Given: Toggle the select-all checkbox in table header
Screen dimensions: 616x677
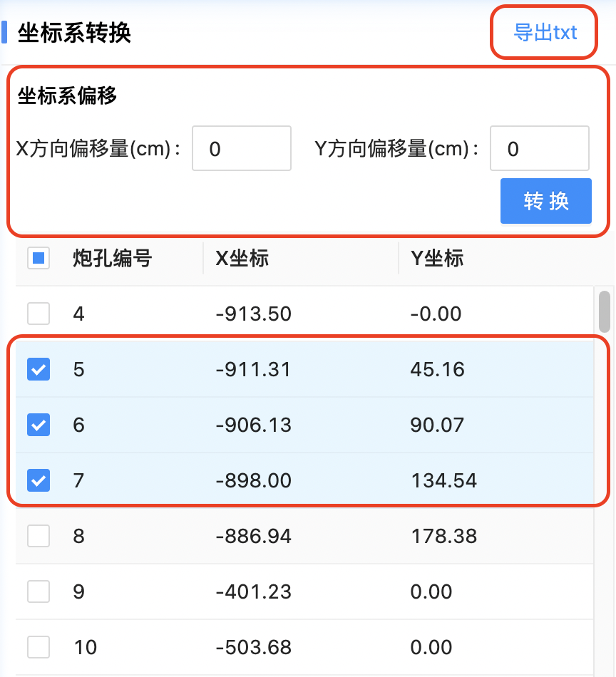Looking at the screenshot, I should (x=38, y=258).
